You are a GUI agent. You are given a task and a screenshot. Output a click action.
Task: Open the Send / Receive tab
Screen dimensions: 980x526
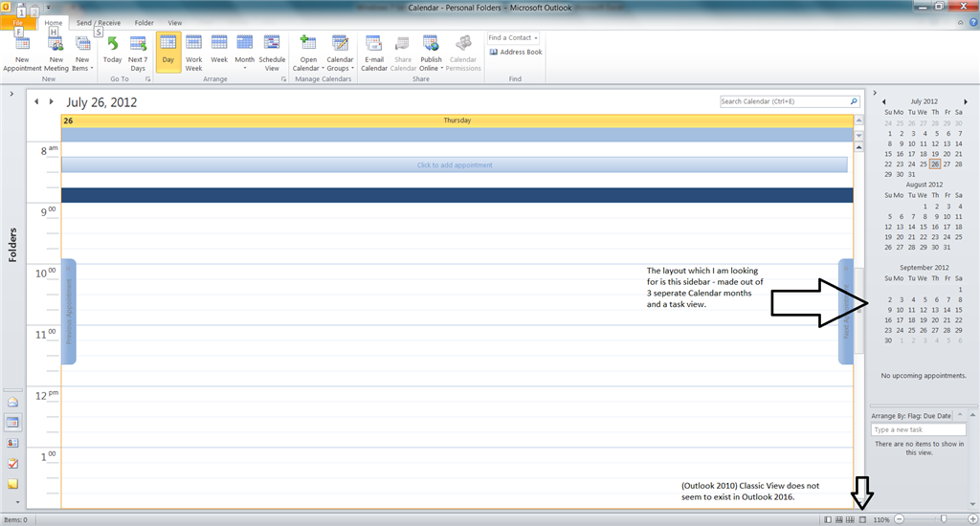pos(99,23)
